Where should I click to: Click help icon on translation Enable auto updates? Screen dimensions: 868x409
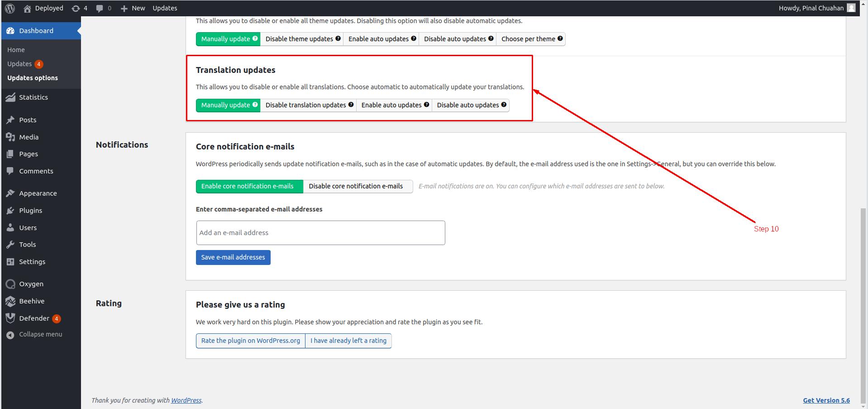pyautogui.click(x=426, y=105)
